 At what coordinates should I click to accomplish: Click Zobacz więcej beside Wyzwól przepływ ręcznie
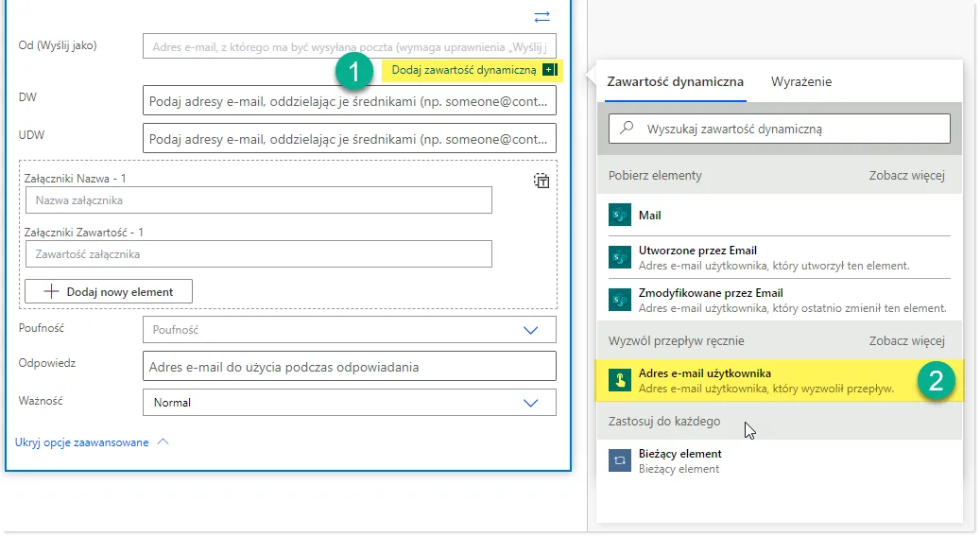[906, 340]
